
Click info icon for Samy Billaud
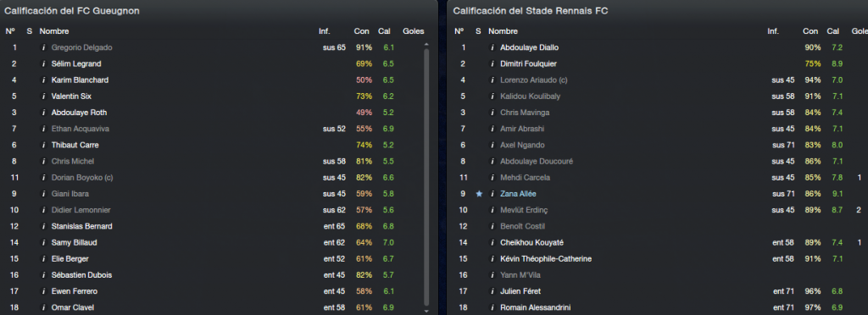(x=43, y=243)
